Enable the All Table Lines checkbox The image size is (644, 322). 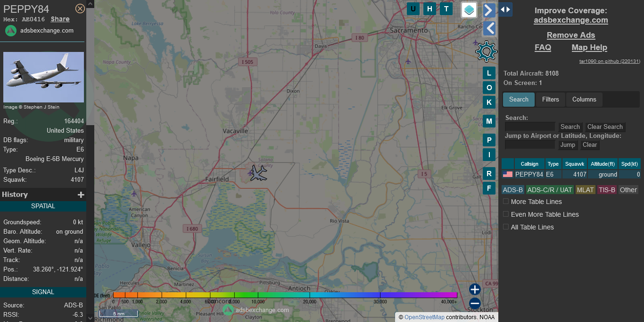pos(506,227)
